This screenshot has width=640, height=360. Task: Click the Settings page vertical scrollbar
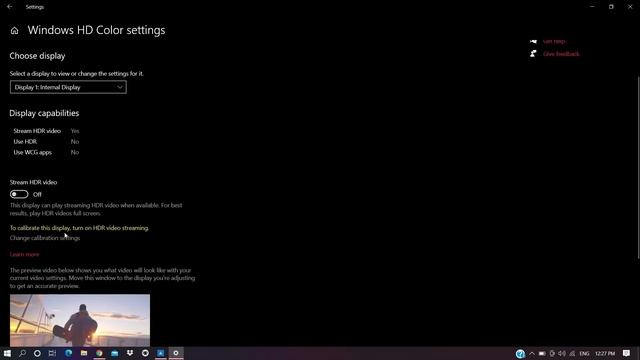coord(638,167)
